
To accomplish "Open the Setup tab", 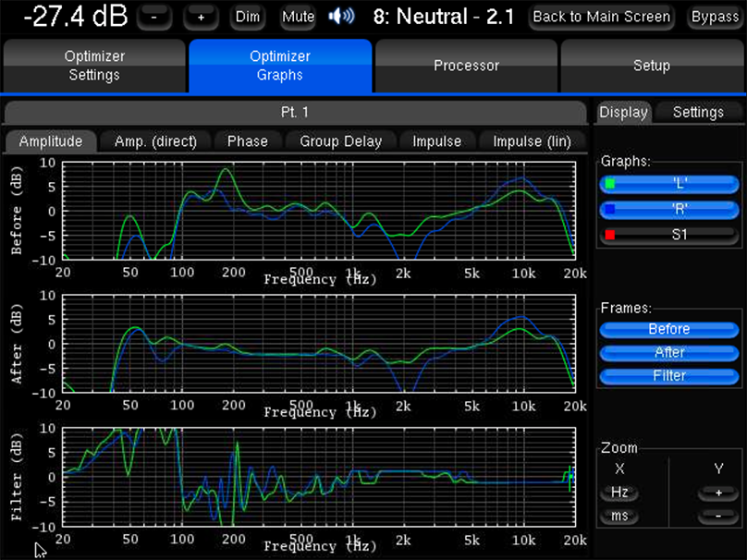I will pyautogui.click(x=651, y=66).
